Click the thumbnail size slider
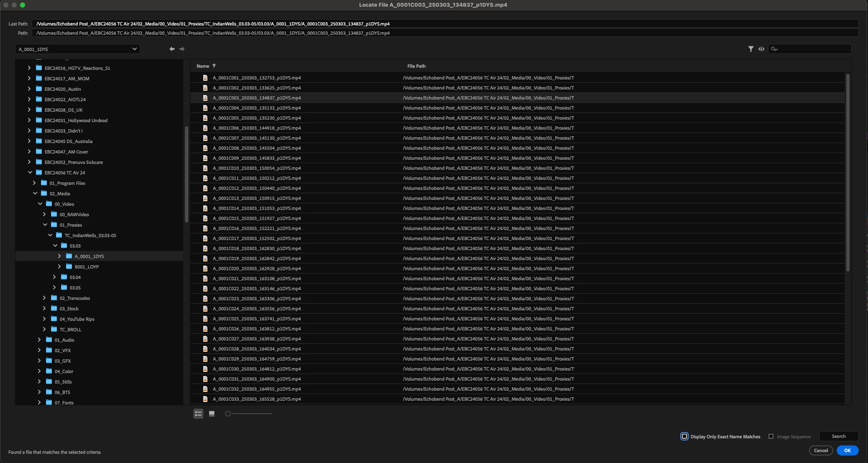Viewport: 868px width, 463px height. click(x=228, y=414)
